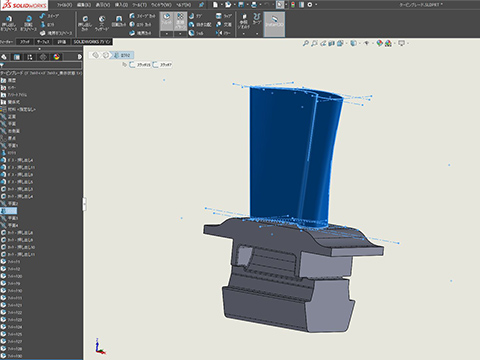Click the New document icon
This screenshot has height=360, width=480.
click(215, 5)
